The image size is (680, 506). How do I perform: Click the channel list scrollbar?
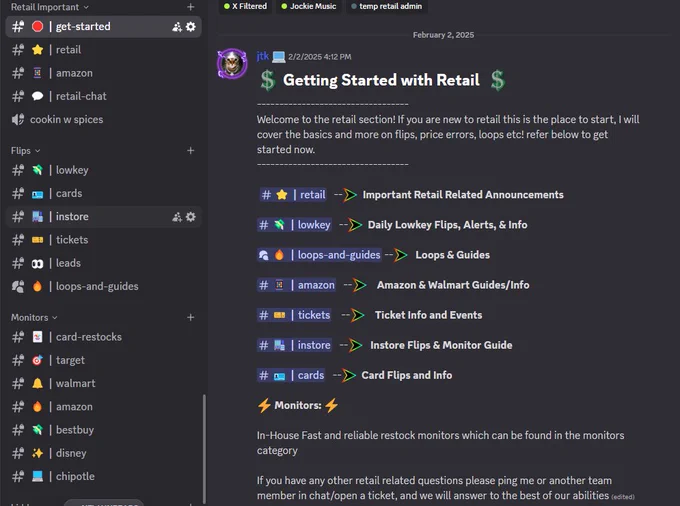pos(204,449)
